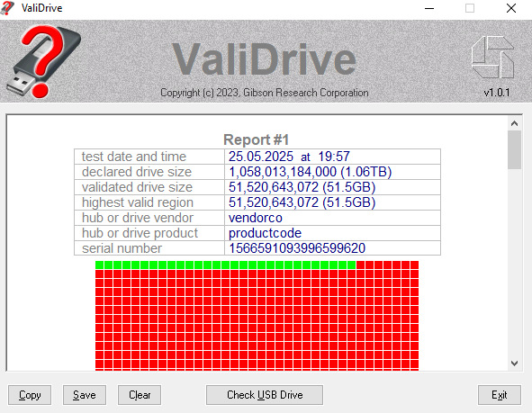Click the scroll up arrow in report
532x413 pixels.
click(514, 123)
